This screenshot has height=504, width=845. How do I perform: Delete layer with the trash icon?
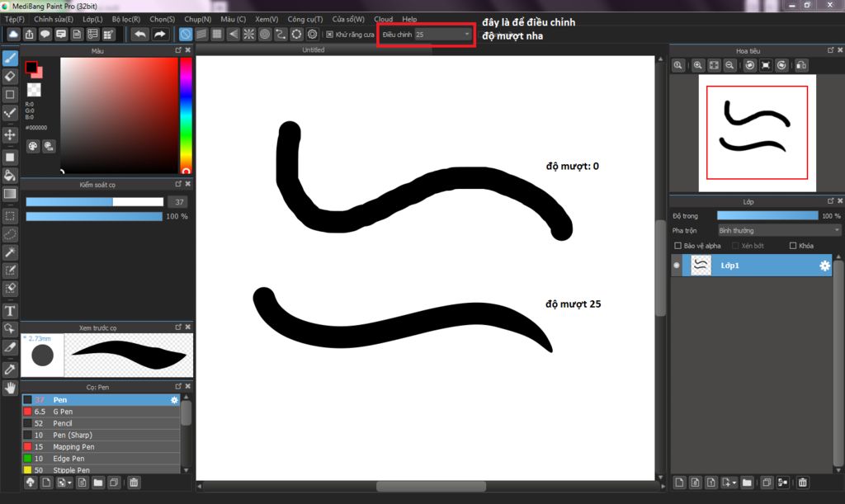802,483
